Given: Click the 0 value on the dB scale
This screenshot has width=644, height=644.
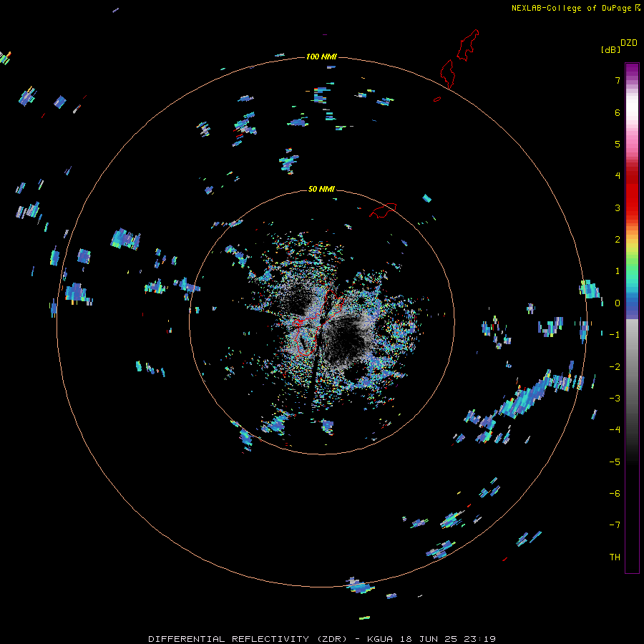Looking at the screenshot, I should click(x=618, y=303).
